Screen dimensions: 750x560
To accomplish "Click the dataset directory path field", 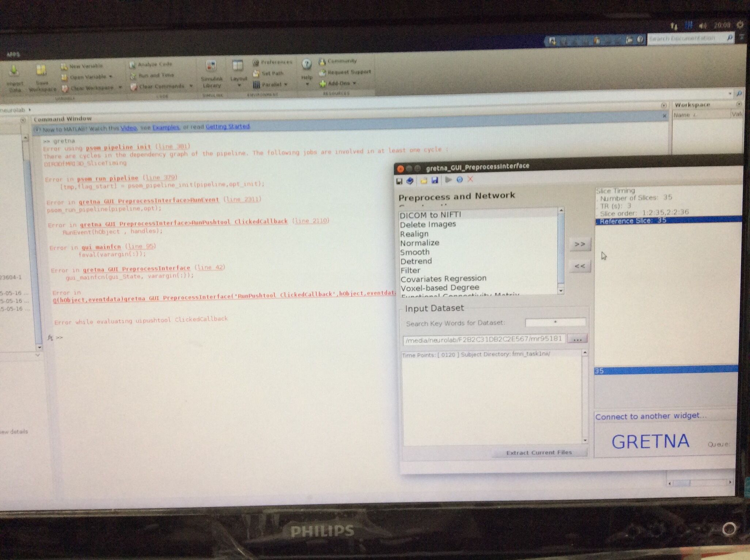I will (x=484, y=339).
